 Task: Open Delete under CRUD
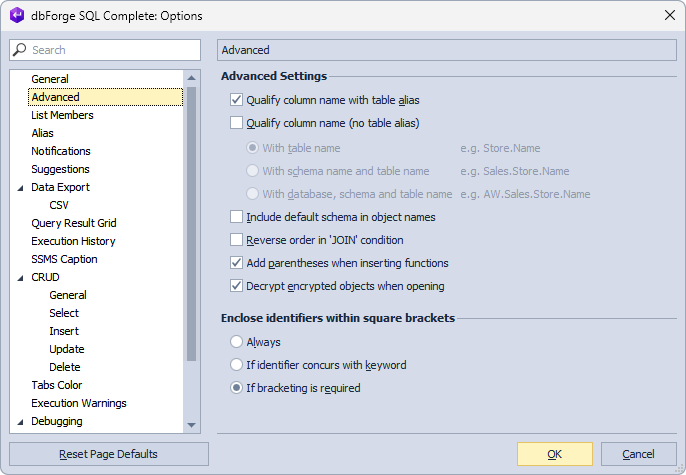coord(65,367)
